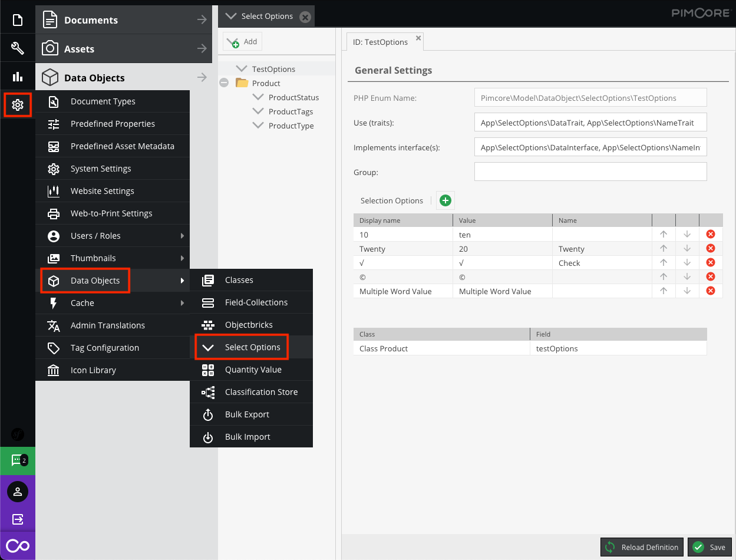Click the Add button in tree toolbar
This screenshot has height=560, width=736.
coord(242,42)
